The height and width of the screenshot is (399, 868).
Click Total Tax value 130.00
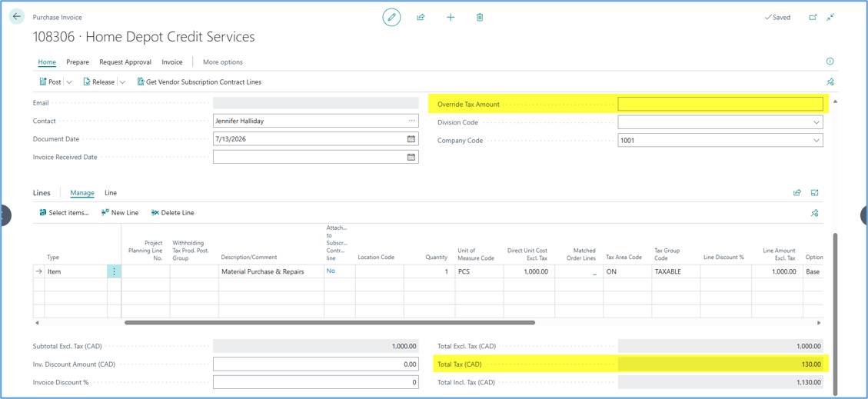click(720, 364)
